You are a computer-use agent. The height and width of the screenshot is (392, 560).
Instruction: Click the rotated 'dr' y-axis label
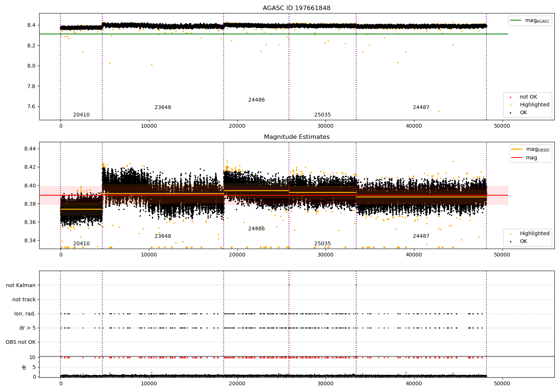24,367
